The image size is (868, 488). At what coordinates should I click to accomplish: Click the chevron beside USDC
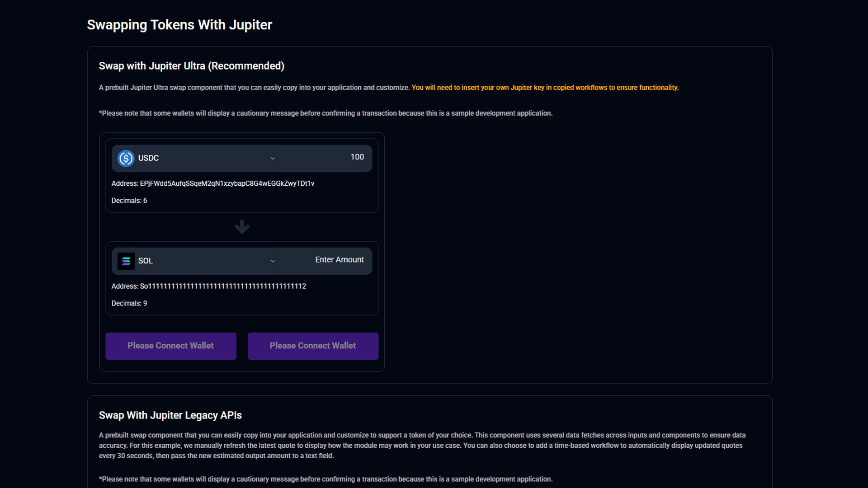[273, 159]
